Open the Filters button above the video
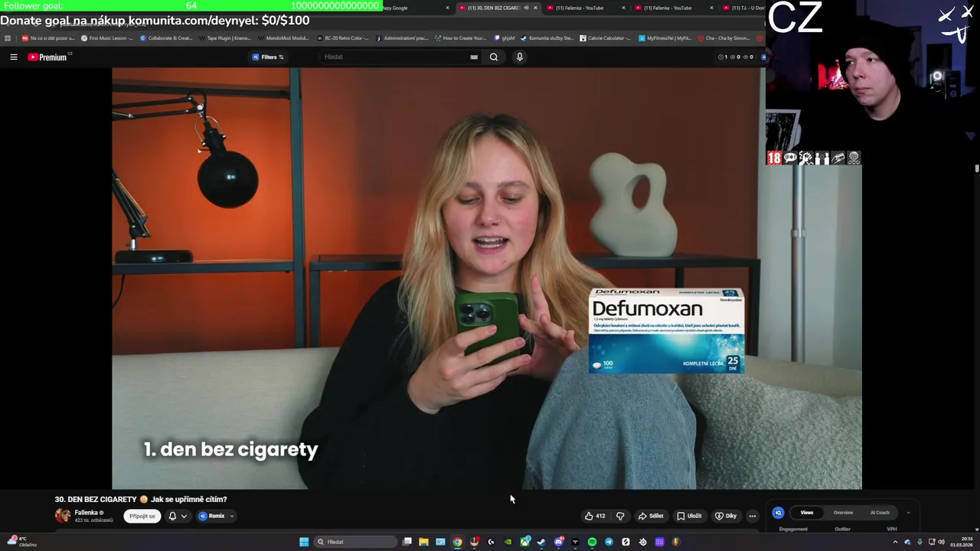Screen dimensions: 980x551 tap(268, 57)
